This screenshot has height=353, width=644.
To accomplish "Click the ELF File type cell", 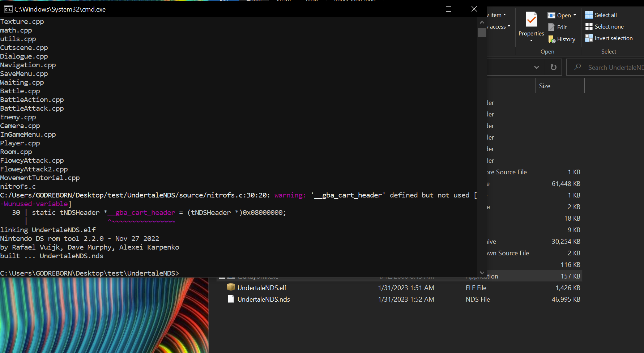I will point(476,288).
